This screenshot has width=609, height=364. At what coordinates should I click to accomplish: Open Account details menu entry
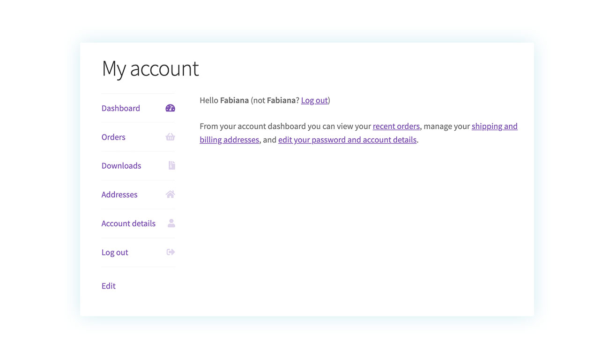[128, 223]
